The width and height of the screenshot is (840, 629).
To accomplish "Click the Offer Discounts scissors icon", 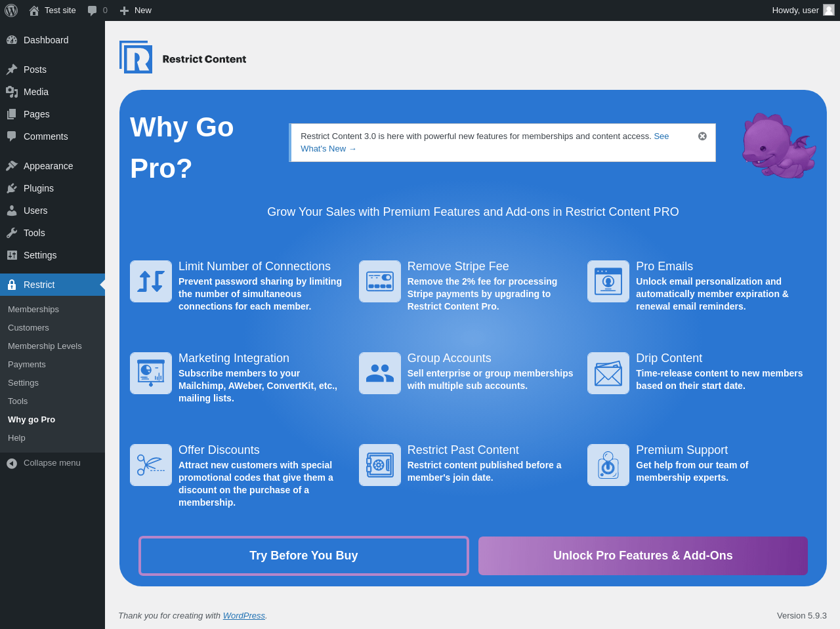I will point(151,465).
